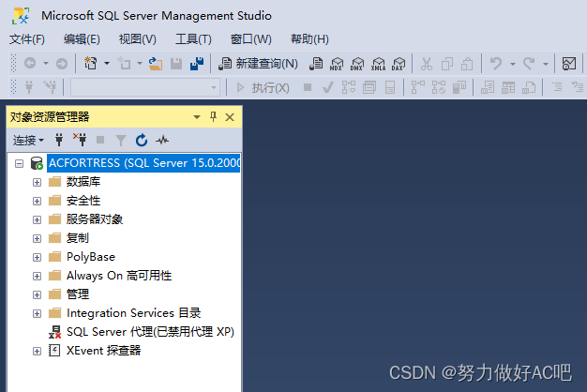Click the activity monitor icon in Object Explorer

[162, 141]
